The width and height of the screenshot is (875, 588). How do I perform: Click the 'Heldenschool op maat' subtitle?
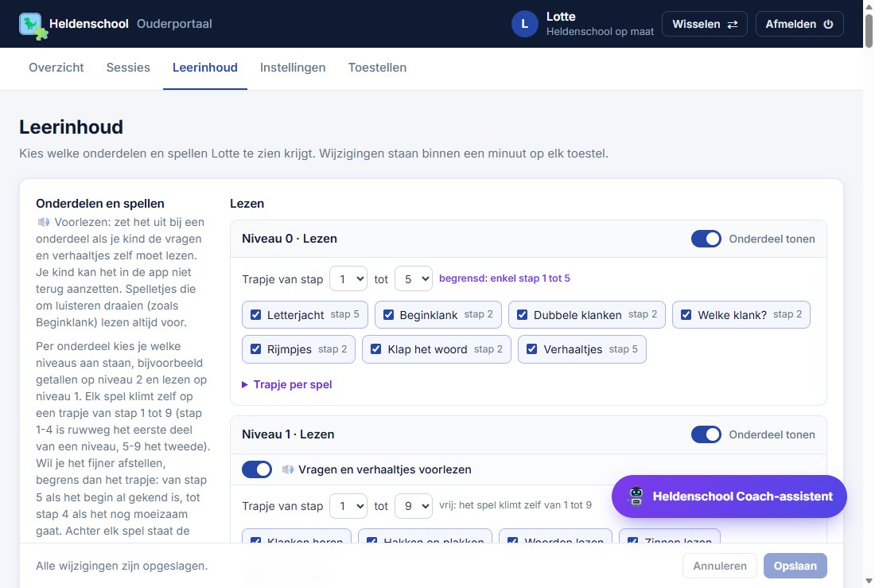coord(600,31)
